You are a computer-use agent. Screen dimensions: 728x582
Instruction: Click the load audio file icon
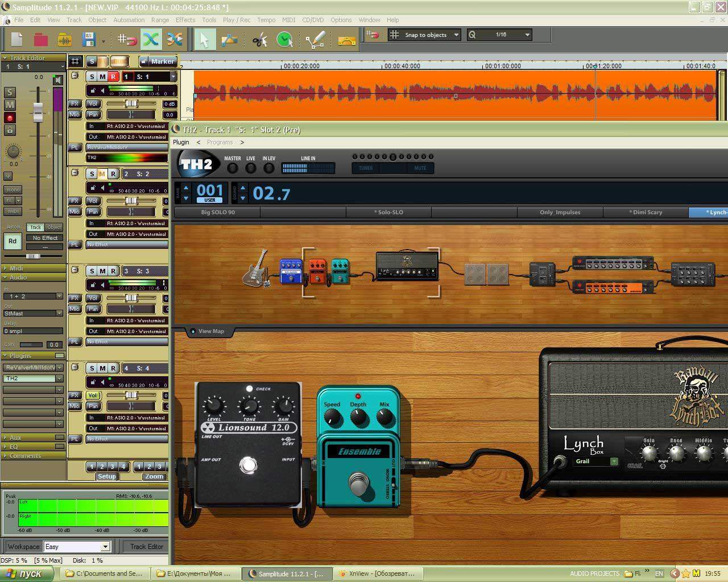(x=64, y=39)
